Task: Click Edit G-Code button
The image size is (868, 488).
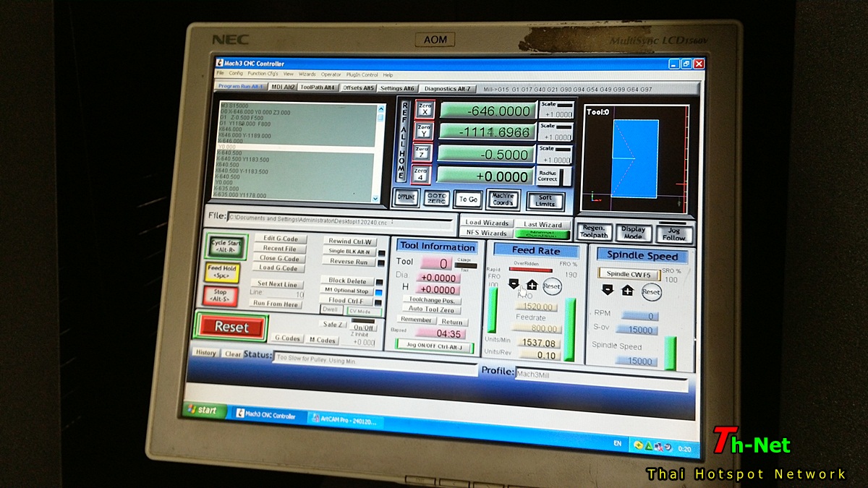Action: coord(280,239)
